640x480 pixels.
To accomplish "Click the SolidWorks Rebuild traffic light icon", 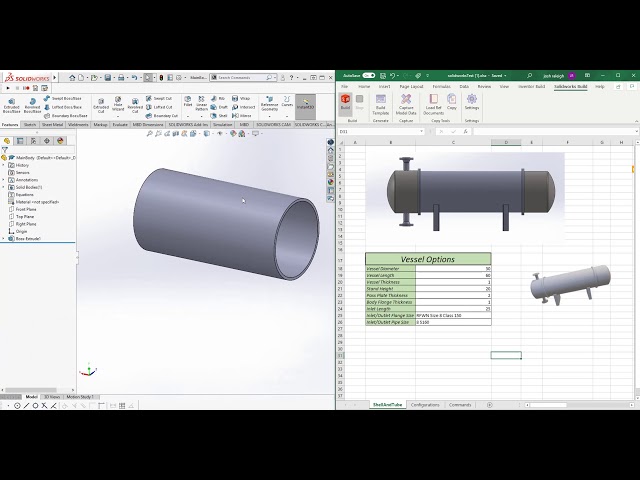I will [x=161, y=77].
